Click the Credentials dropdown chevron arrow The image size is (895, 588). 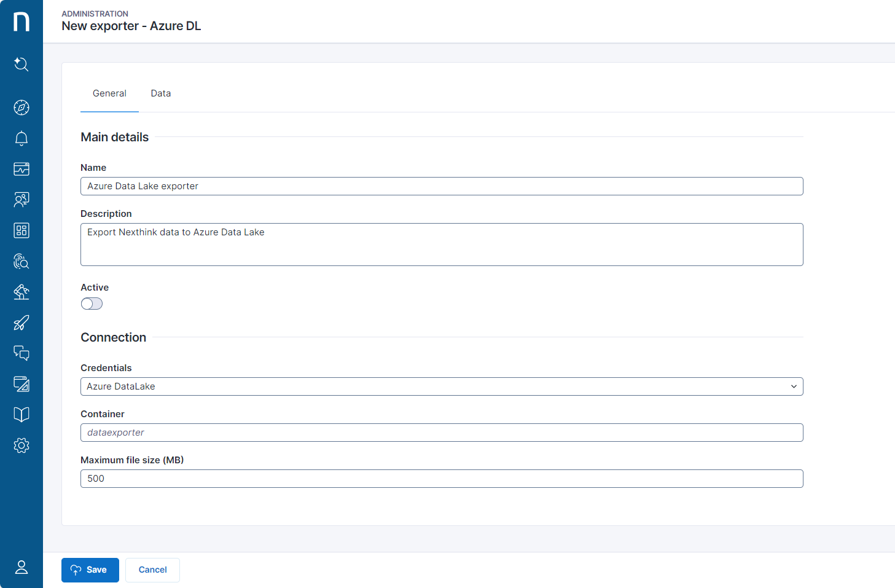pos(794,386)
